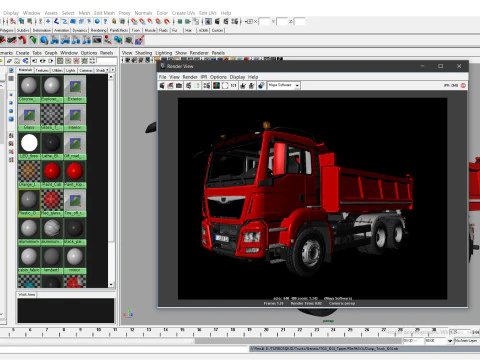Switch to Polygons shelf tab
Viewport: 480px width, 360px height.
point(7,30)
